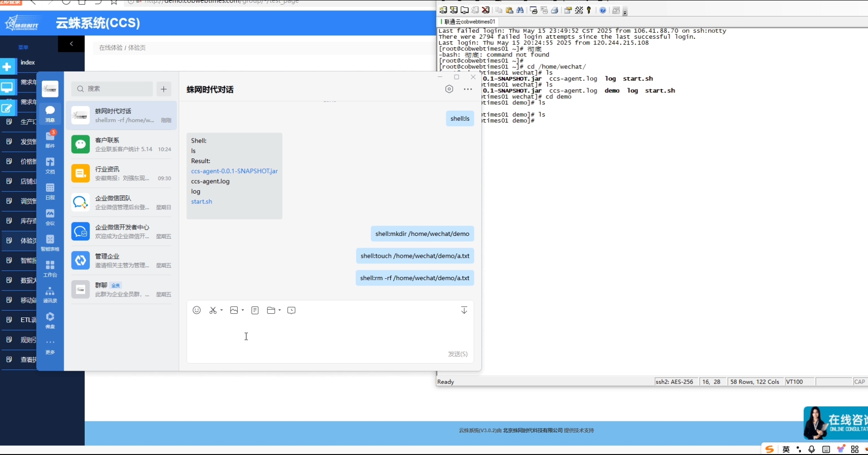Click the key icon in terminal toolbar
Screen dimensions: 868x455
pyautogui.click(x=589, y=10)
